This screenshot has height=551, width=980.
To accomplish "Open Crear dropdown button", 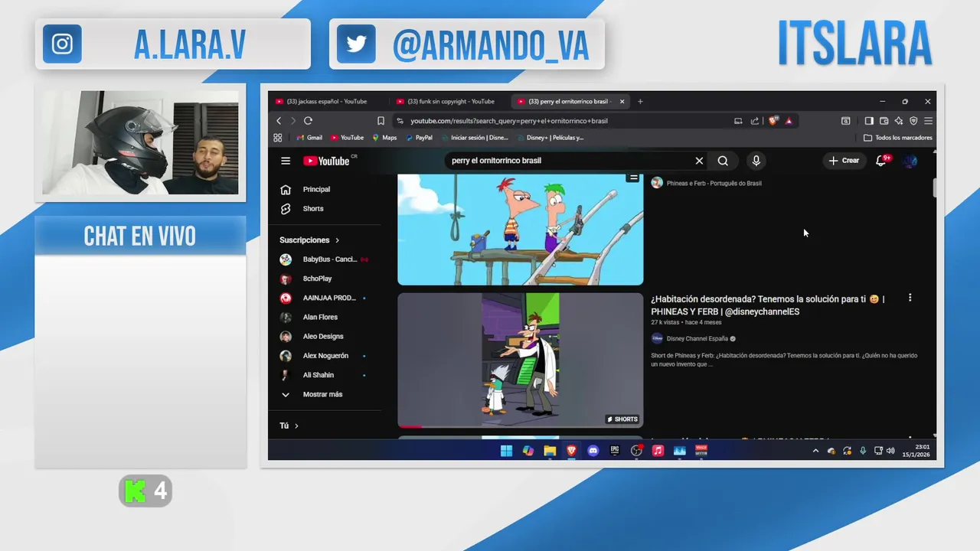I will coord(844,161).
